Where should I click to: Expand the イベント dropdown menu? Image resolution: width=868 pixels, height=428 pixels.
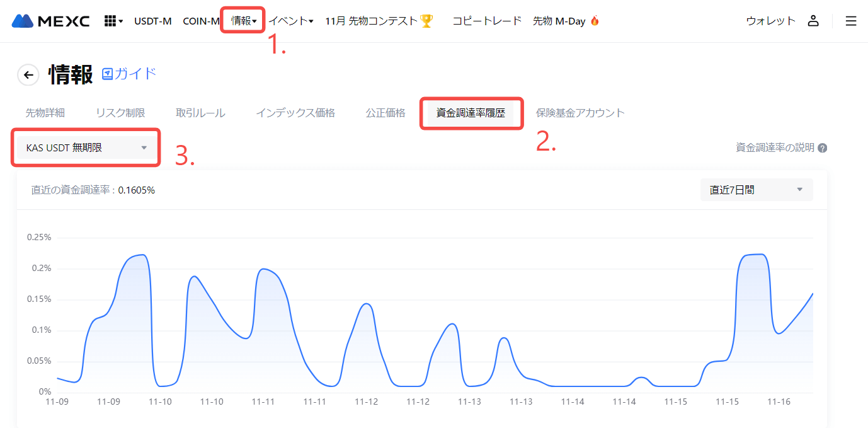point(291,21)
